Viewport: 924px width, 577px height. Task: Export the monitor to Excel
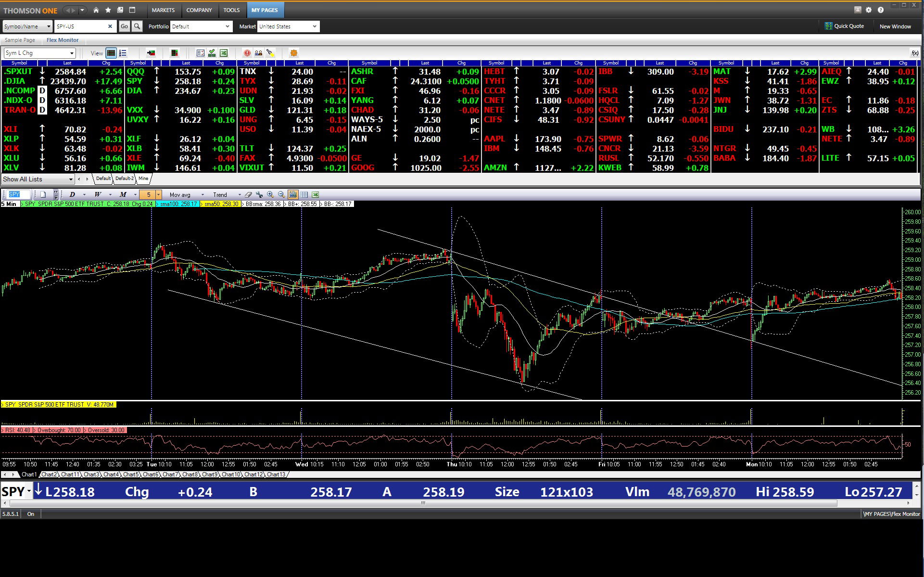[224, 53]
